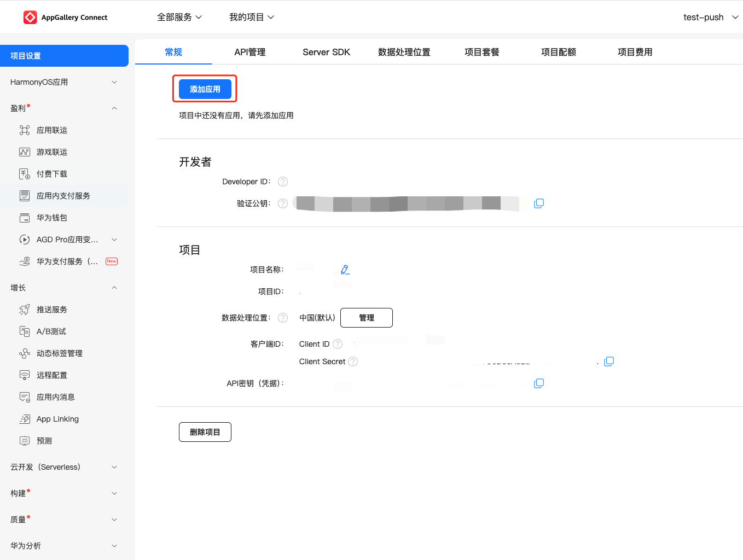Click the 删除项目 button

click(205, 432)
